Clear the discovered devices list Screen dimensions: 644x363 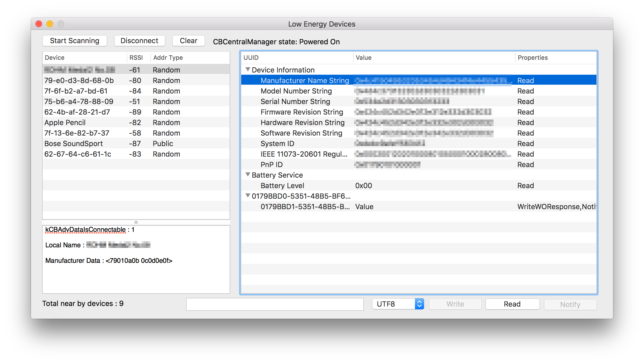coord(188,40)
